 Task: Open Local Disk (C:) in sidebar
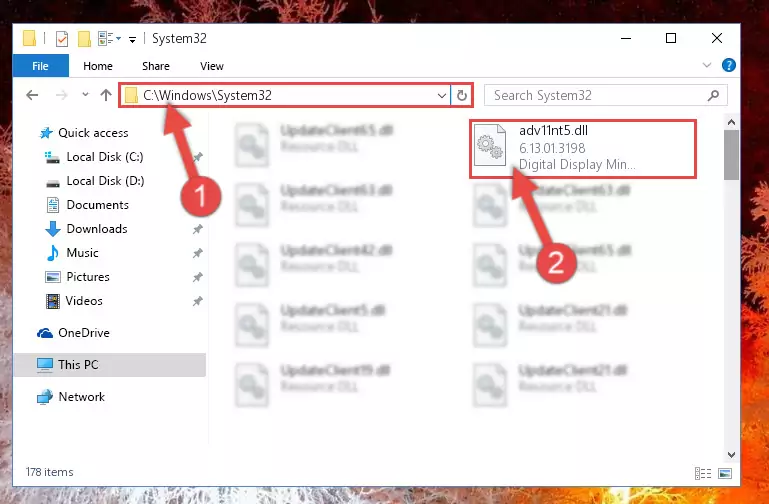tap(105, 157)
